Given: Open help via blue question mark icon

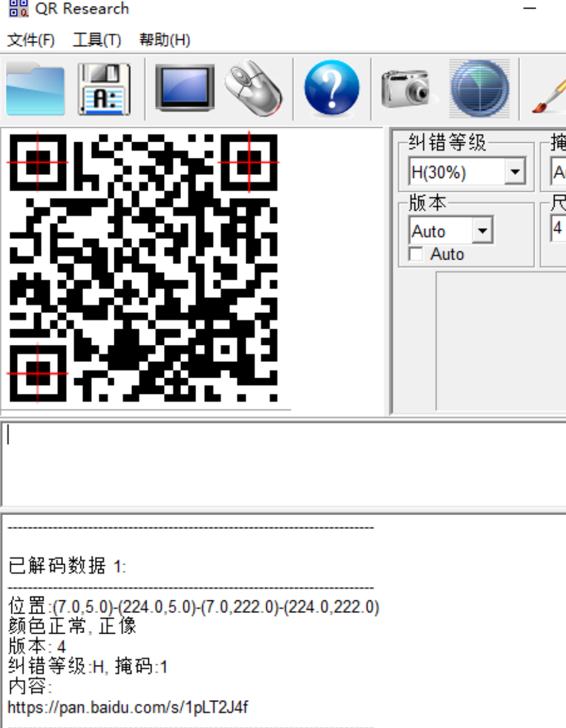Looking at the screenshot, I should coord(331,89).
